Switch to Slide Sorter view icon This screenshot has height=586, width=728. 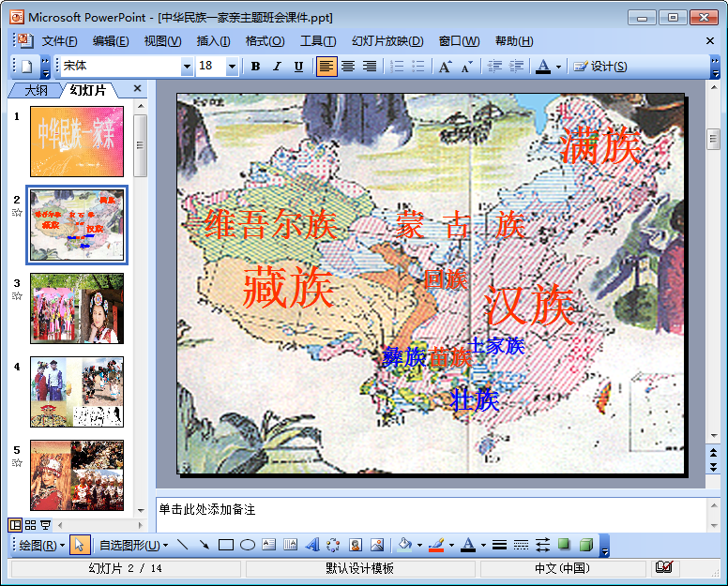coord(31,525)
